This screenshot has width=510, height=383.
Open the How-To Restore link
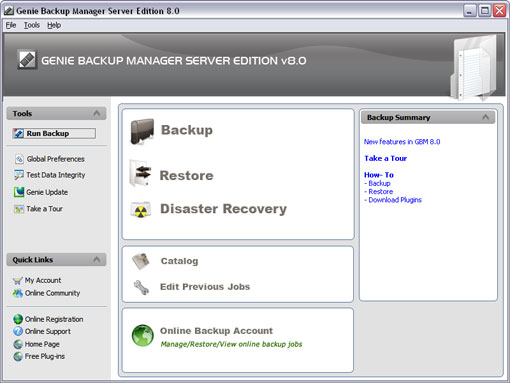tap(381, 192)
